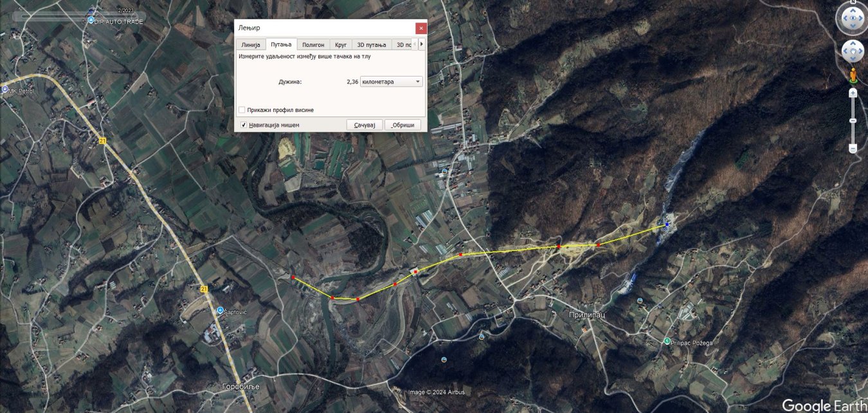Switch to the Линија tab
Viewport: 868px width, 413px height.
pyautogui.click(x=251, y=45)
